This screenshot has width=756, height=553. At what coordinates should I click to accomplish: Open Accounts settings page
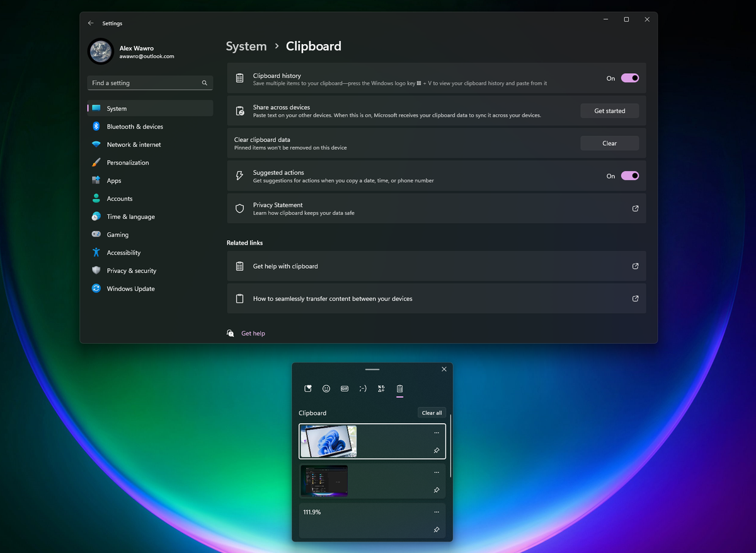coord(150,199)
